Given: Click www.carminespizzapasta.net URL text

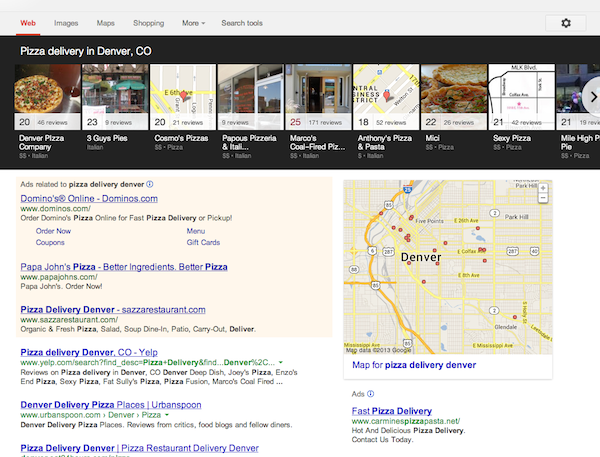Looking at the screenshot, I should 406,421.
